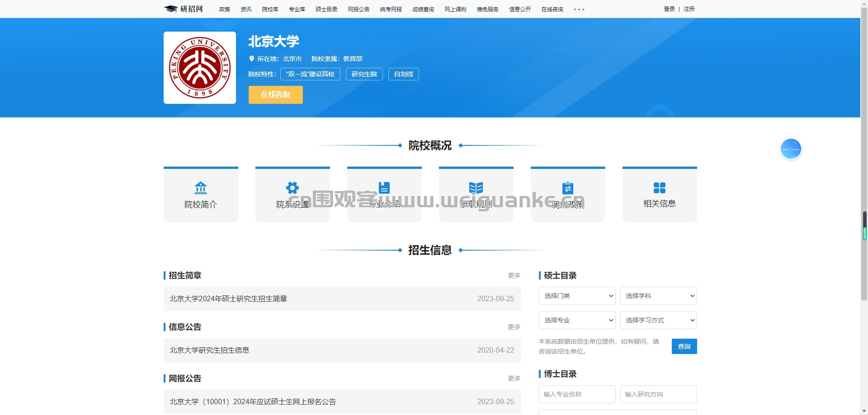Click the orange 在线咨询 button

(276, 95)
